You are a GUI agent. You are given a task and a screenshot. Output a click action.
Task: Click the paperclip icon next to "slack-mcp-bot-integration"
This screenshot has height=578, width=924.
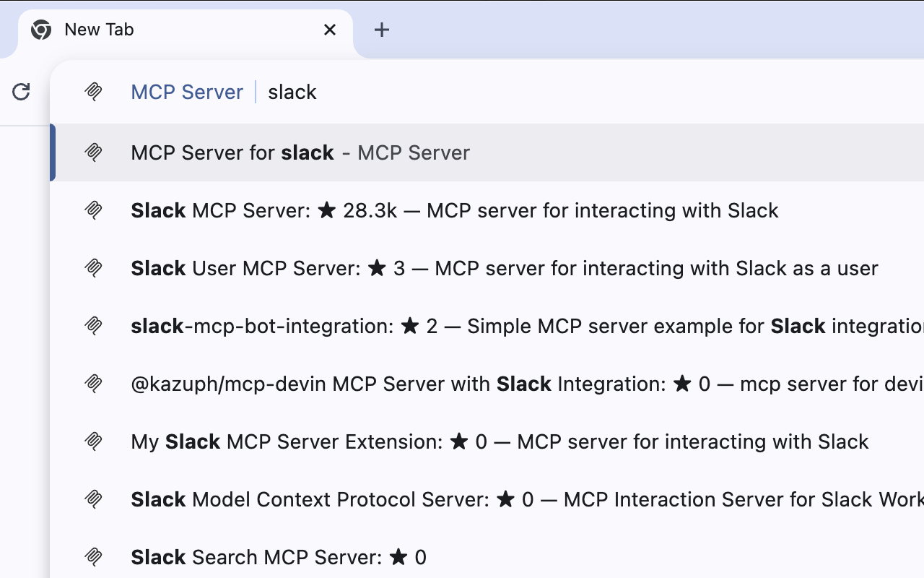click(94, 326)
